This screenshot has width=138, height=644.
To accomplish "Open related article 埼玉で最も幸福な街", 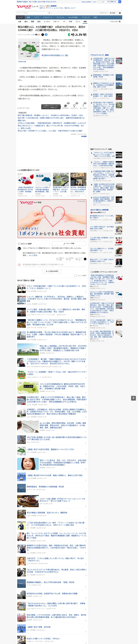I will click(x=50, y=115).
